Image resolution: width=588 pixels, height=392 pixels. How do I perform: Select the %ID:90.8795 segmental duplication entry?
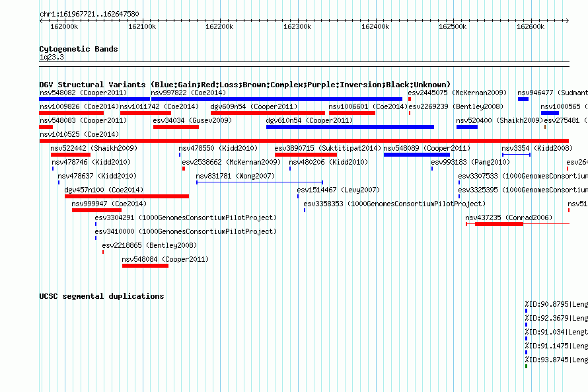click(x=556, y=304)
